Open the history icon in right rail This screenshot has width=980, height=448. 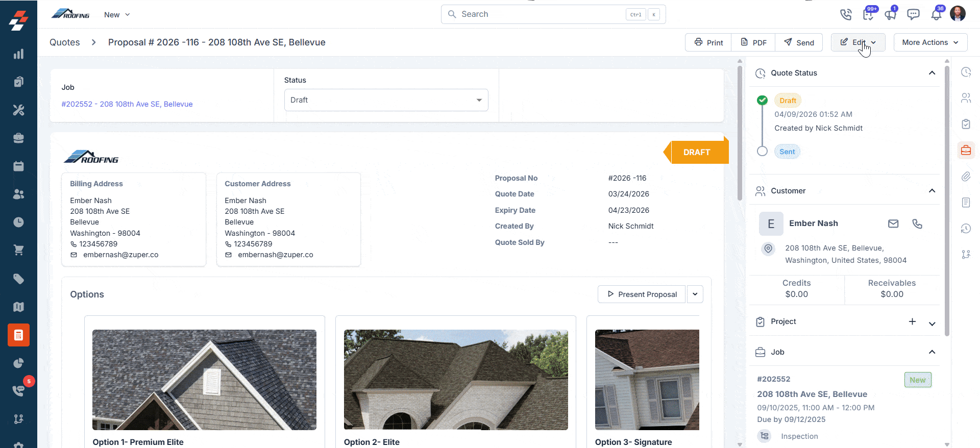[x=966, y=229]
